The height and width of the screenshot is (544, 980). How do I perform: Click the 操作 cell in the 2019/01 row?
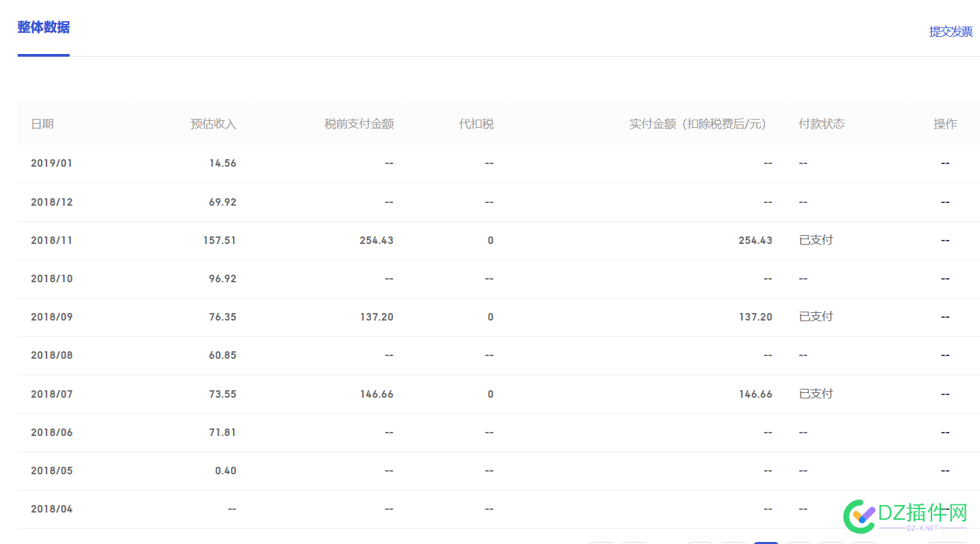pos(945,163)
